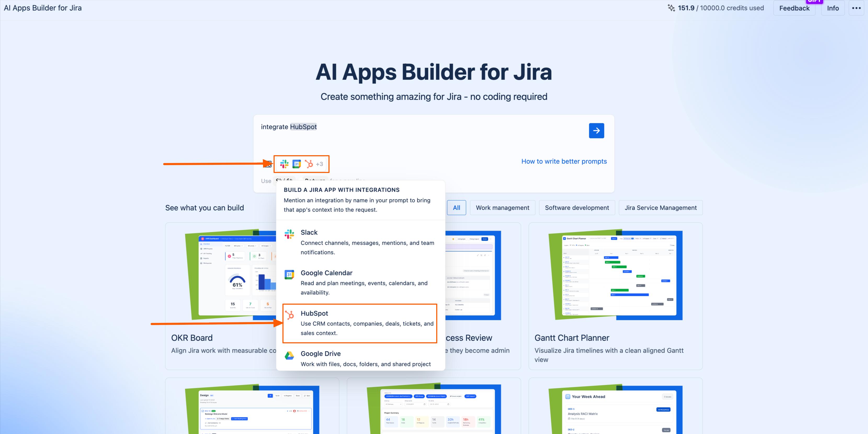This screenshot has height=434, width=868.
Task: Click the Gantt card description about Jira timelines
Action: pyautogui.click(x=609, y=355)
